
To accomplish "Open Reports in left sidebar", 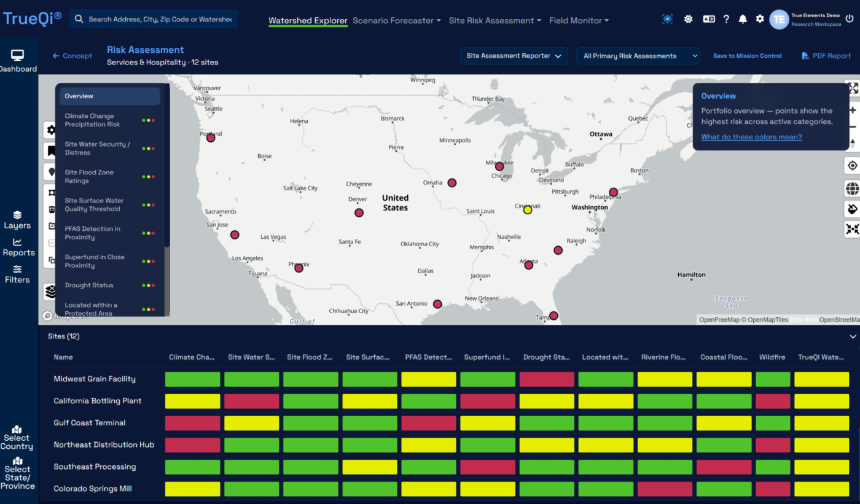I will 18,247.
